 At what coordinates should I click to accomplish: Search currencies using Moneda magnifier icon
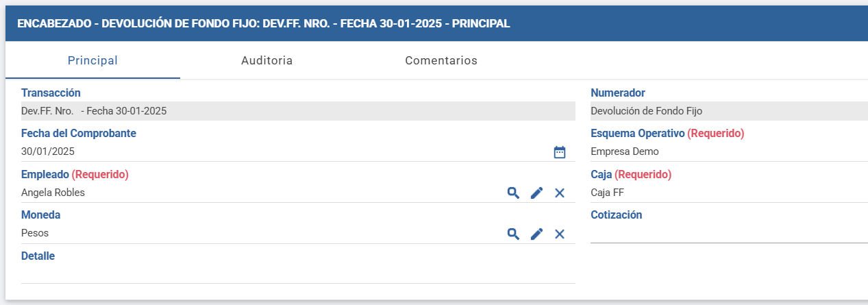click(x=513, y=234)
